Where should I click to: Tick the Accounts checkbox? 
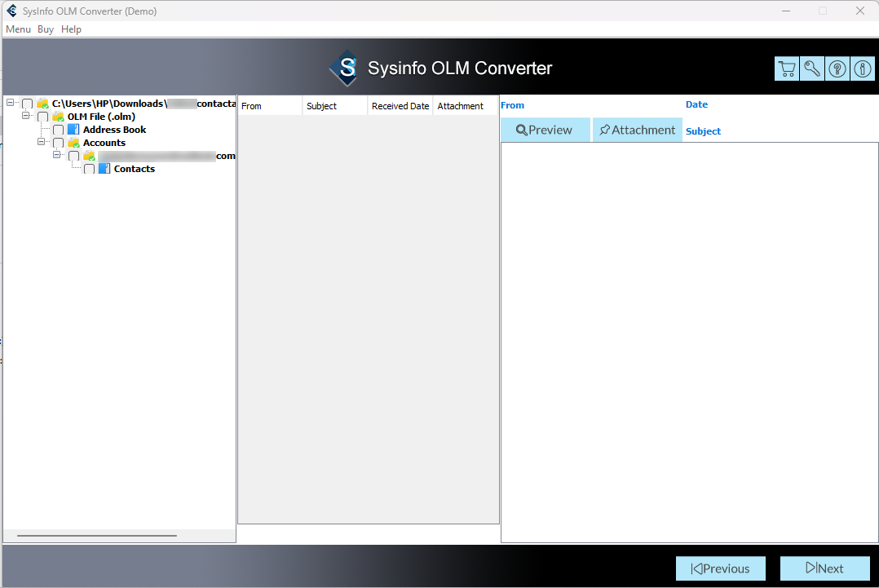pyautogui.click(x=59, y=143)
